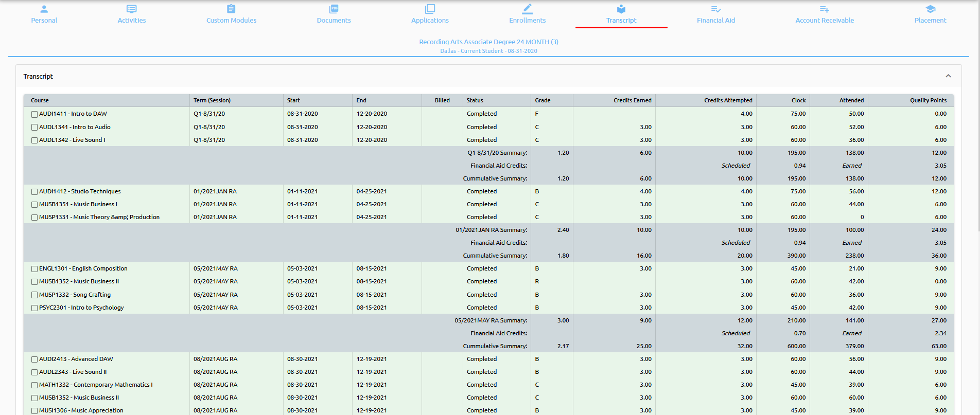Click the Enrollments pencil icon
980x415 pixels.
pos(527,9)
